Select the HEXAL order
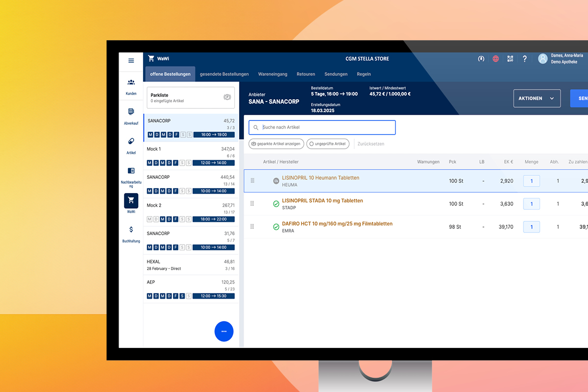The height and width of the screenshot is (392, 588). pos(191,265)
